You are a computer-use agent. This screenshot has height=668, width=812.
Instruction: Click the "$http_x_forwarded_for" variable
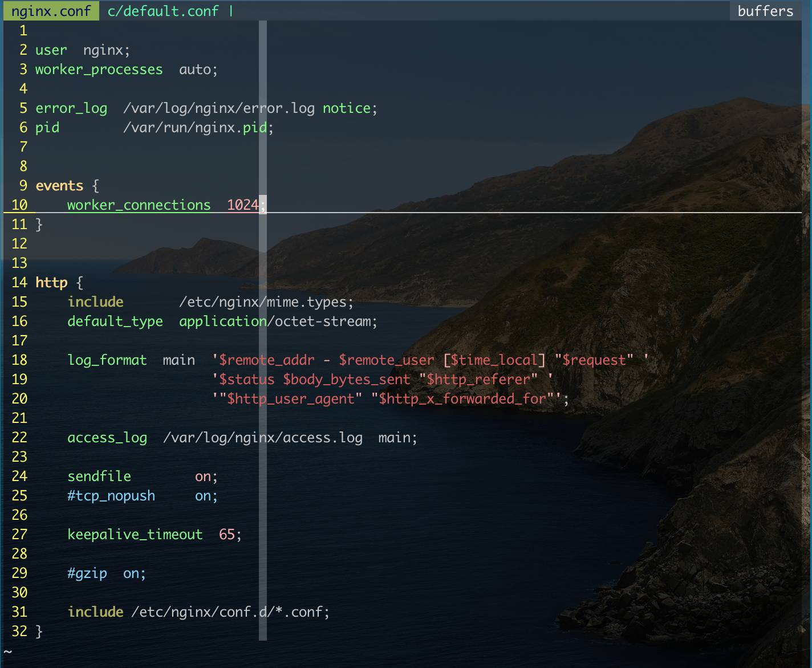click(x=462, y=399)
